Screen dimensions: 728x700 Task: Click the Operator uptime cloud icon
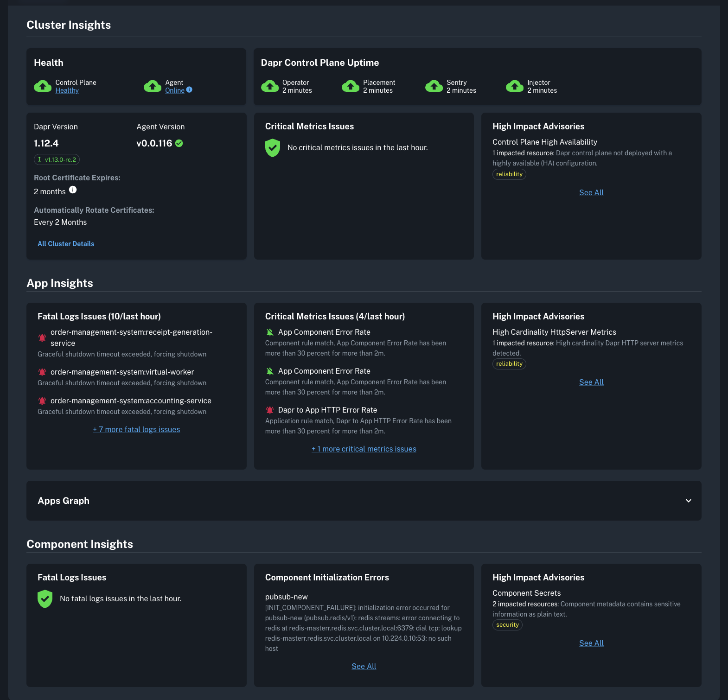pyautogui.click(x=270, y=86)
